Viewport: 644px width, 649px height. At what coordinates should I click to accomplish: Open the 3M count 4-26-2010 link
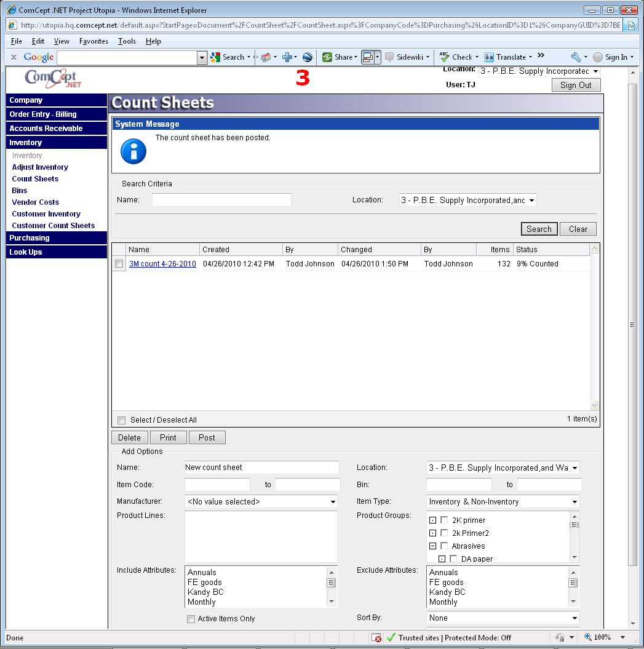tap(162, 264)
